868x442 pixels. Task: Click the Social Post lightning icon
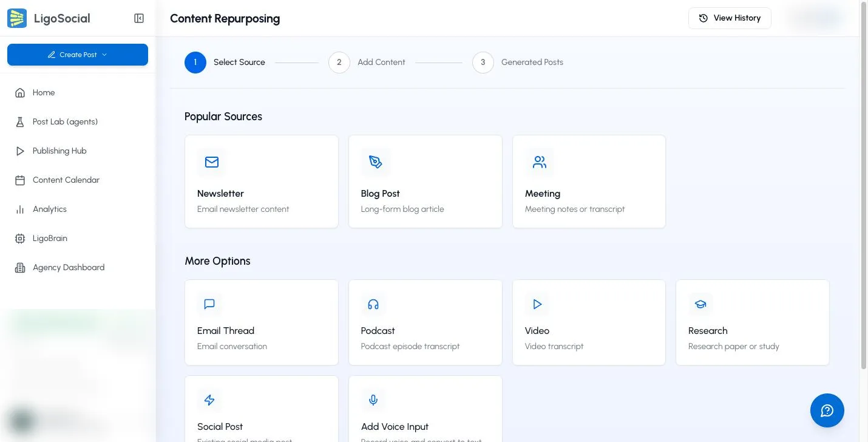click(209, 400)
